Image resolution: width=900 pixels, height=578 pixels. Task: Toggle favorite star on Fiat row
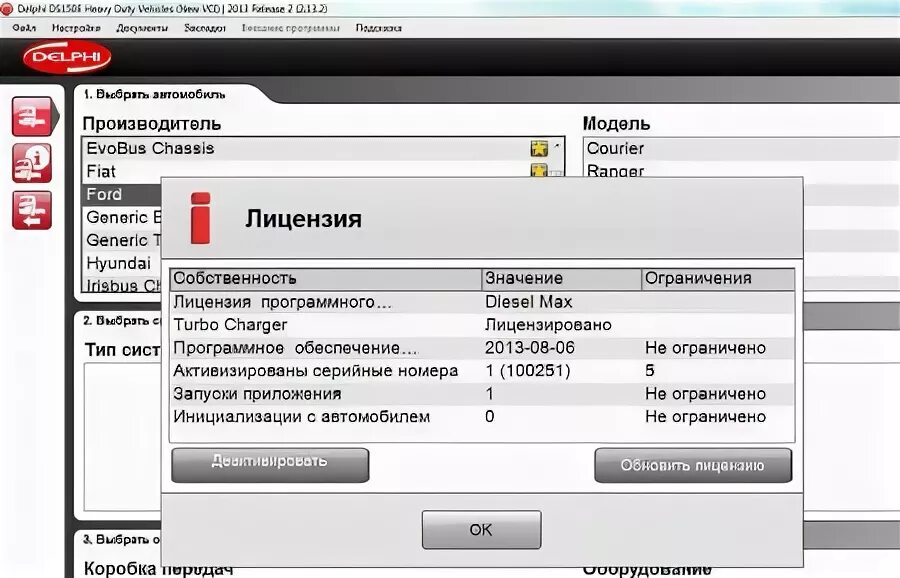[x=539, y=170]
